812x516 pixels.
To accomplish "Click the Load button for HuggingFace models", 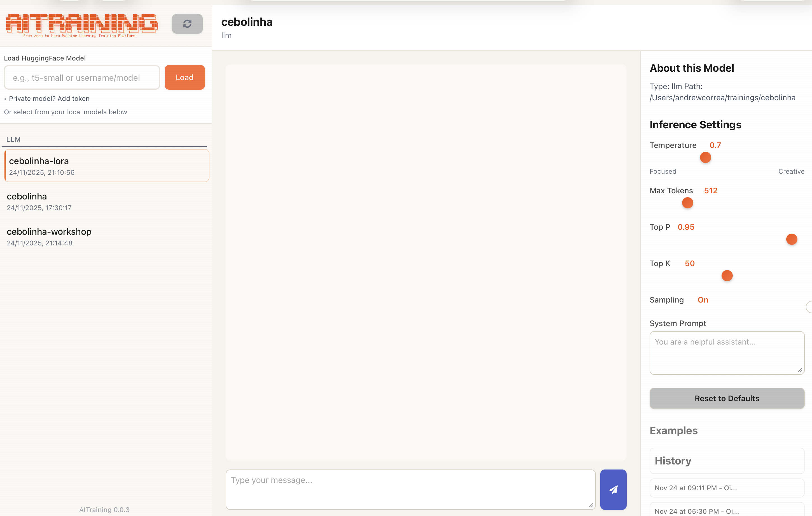I will [x=185, y=77].
